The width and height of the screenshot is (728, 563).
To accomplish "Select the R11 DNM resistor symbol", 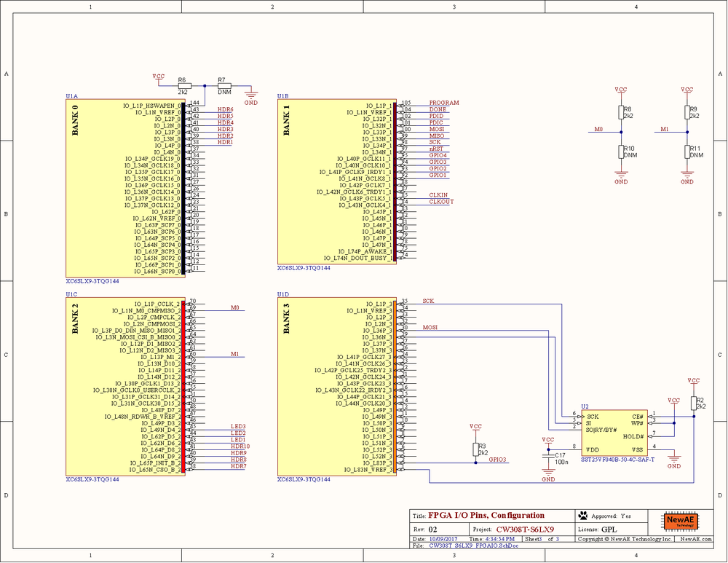I will [687, 151].
